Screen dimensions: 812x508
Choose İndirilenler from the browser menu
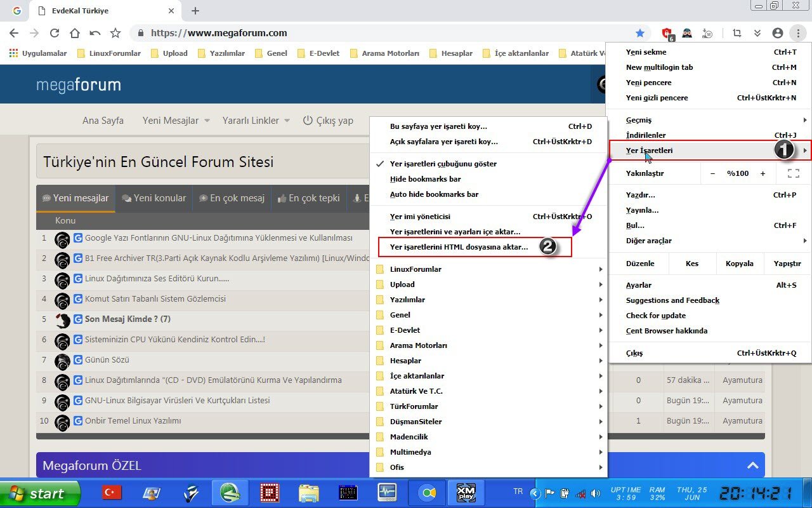(709, 135)
